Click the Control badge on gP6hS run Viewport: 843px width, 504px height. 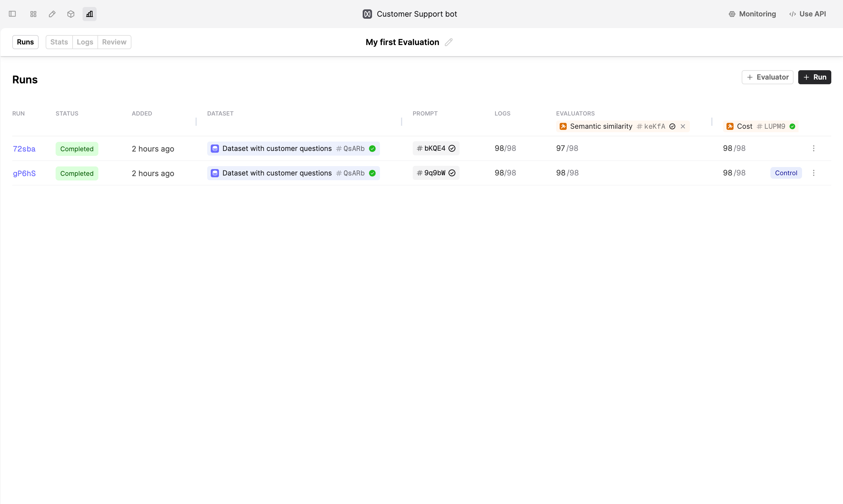coord(786,173)
